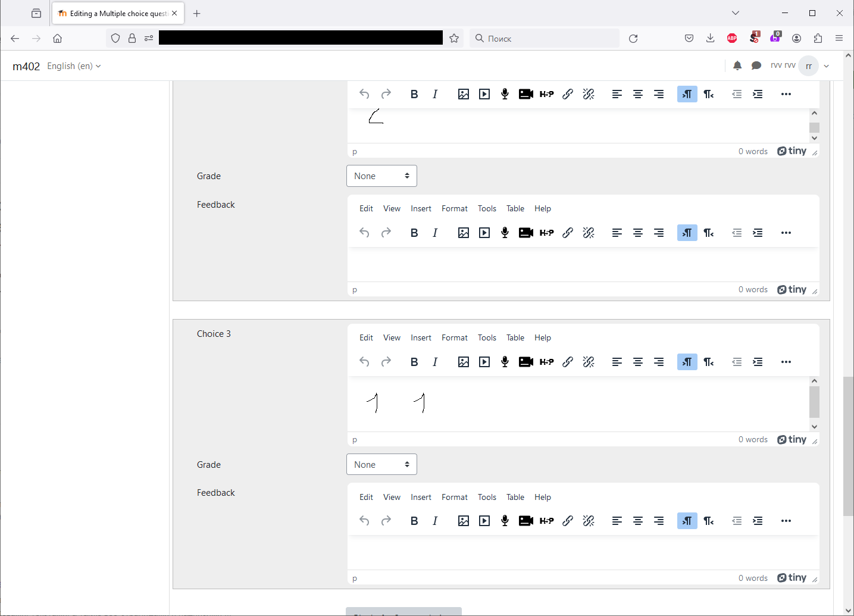
Task: Insert H5P content in Choice 3 editor
Action: point(547,362)
